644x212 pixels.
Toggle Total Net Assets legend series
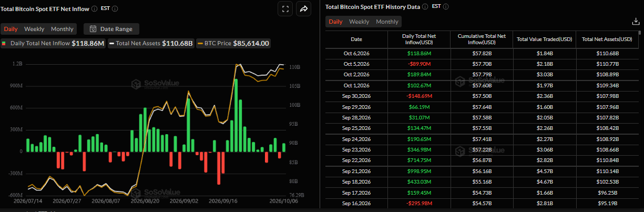tap(151, 43)
